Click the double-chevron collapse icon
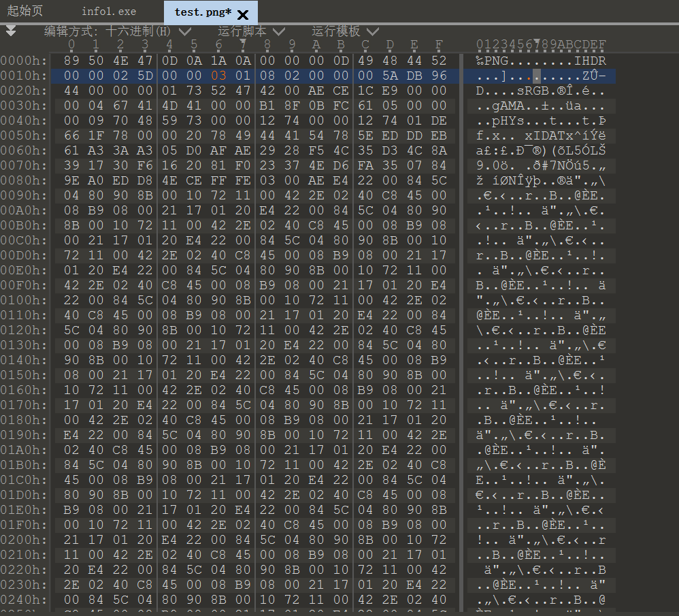 12,31
